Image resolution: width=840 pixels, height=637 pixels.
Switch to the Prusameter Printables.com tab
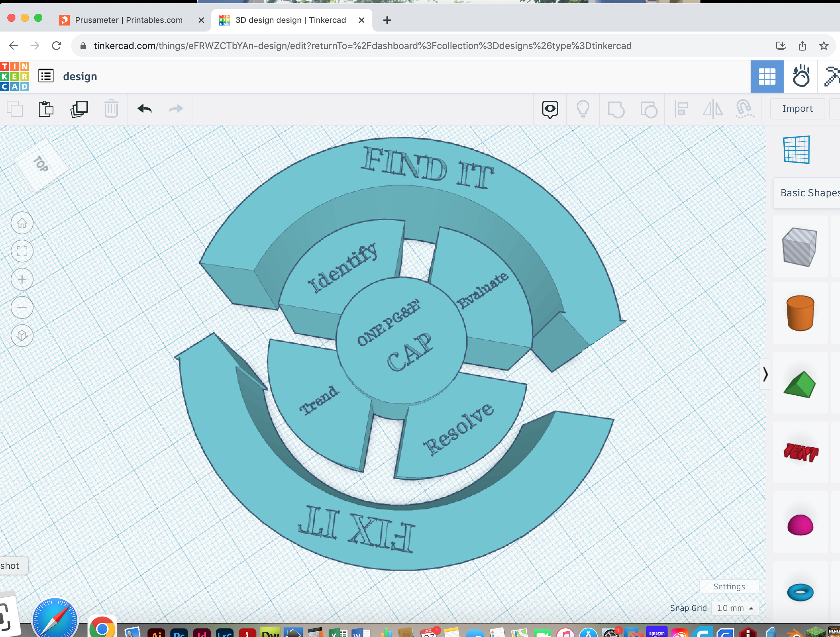click(x=128, y=20)
